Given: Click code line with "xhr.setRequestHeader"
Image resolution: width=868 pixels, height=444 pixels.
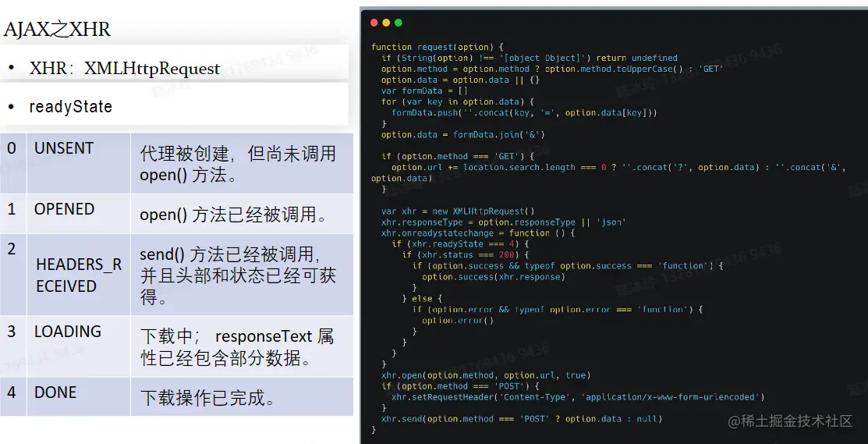Looking at the screenshot, I should 578,397.
